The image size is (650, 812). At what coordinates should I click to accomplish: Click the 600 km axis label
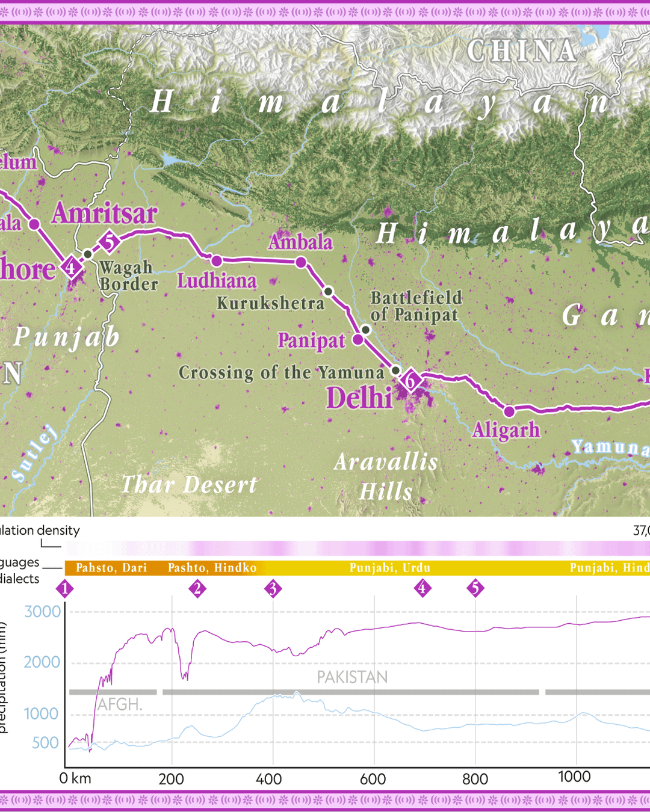pos(373,779)
